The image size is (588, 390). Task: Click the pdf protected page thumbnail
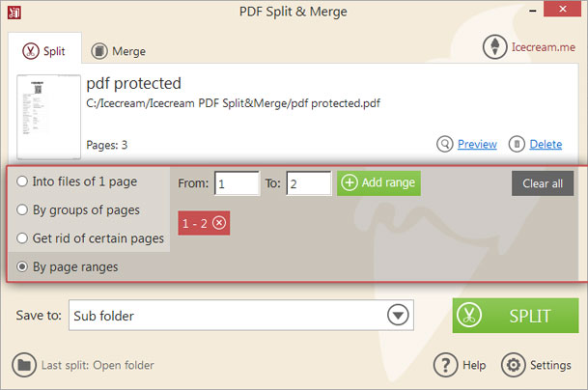coord(45,117)
